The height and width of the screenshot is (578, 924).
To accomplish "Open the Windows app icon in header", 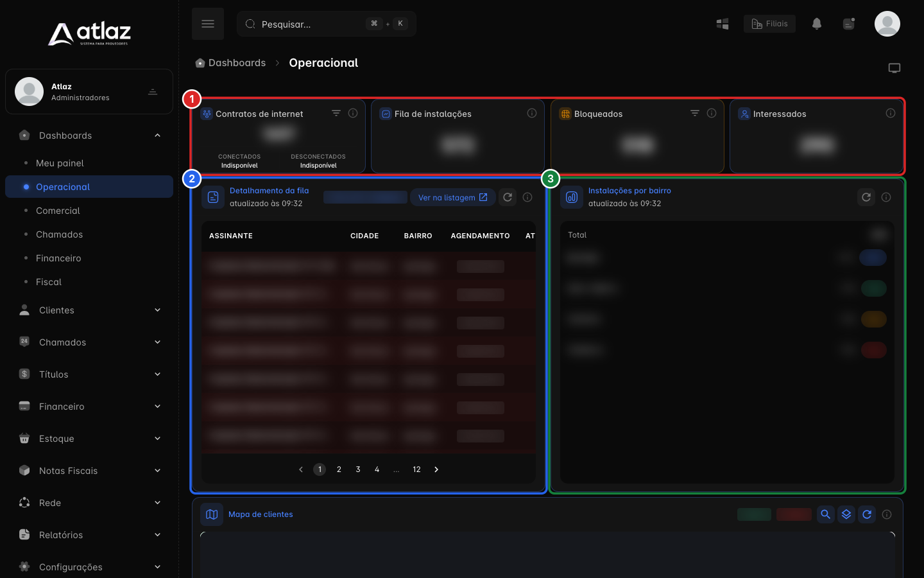I will 723,24.
